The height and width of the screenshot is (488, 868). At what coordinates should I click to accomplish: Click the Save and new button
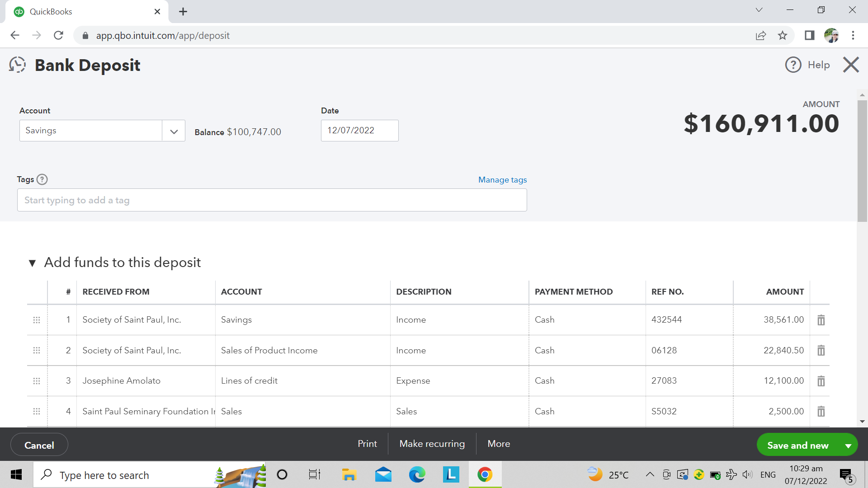(x=797, y=446)
